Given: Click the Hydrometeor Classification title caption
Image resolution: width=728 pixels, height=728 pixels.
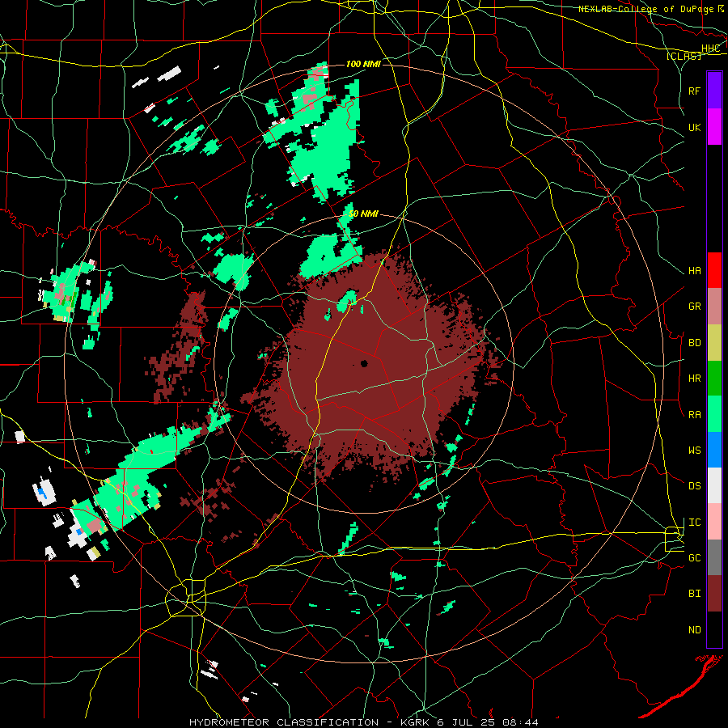Looking at the screenshot, I should (x=363, y=722).
